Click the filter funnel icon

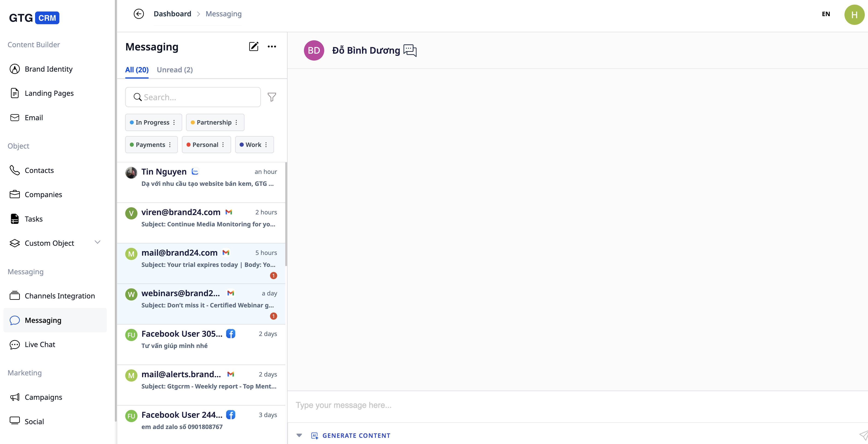coord(272,97)
